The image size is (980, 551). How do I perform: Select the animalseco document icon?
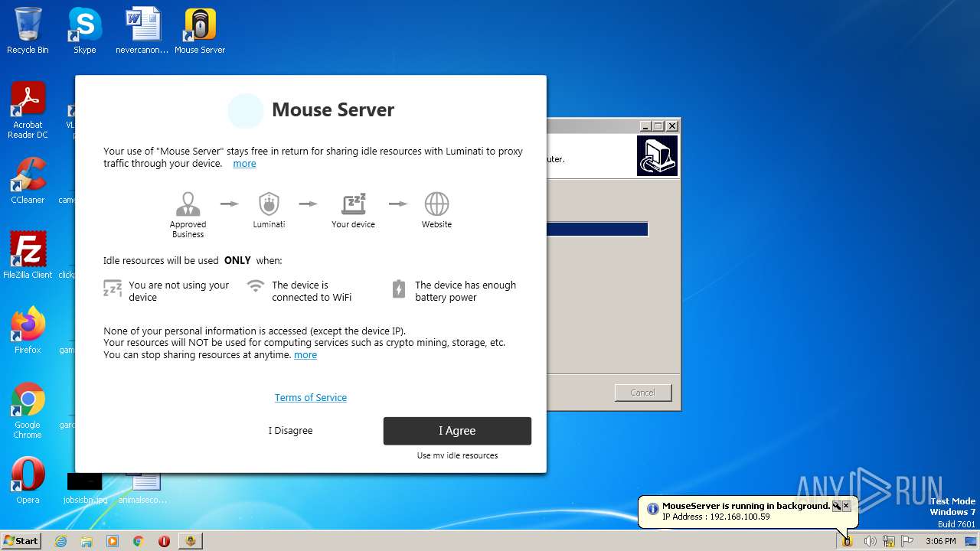142,488
